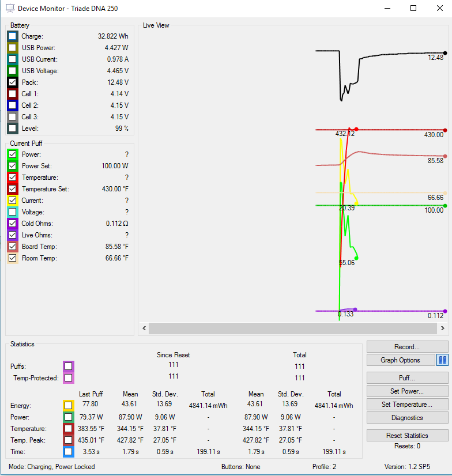Check the Puffs statistics checkbox
Screen dimensions: 452x476
69,367
